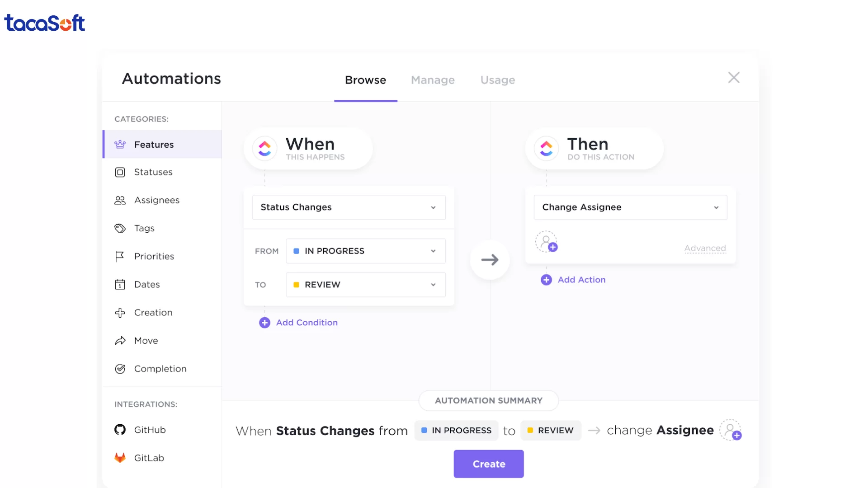Open the Dates calendar icon

[x=120, y=285]
